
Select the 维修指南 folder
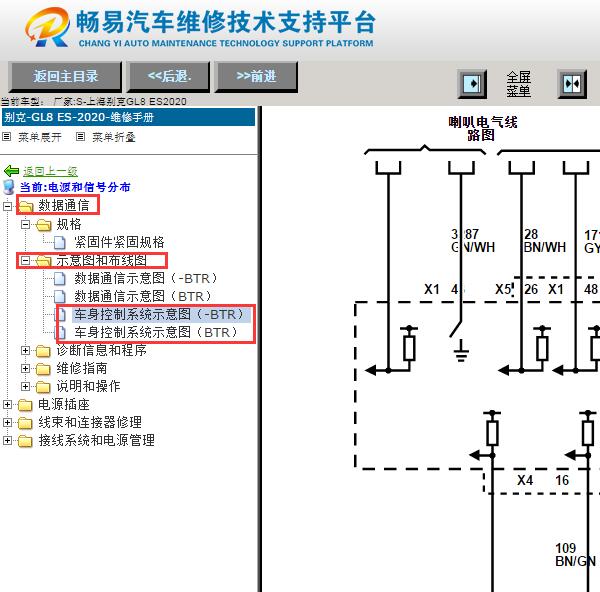[82, 368]
